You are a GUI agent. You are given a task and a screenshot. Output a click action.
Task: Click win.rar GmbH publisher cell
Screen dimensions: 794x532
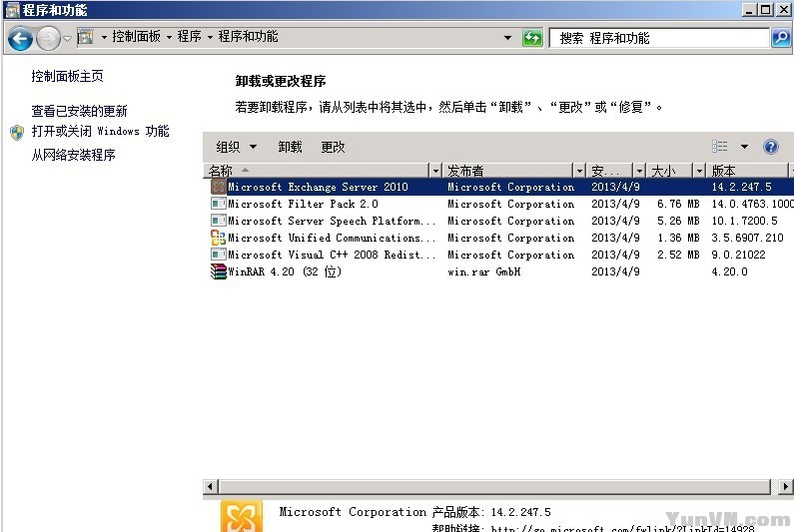tap(484, 271)
